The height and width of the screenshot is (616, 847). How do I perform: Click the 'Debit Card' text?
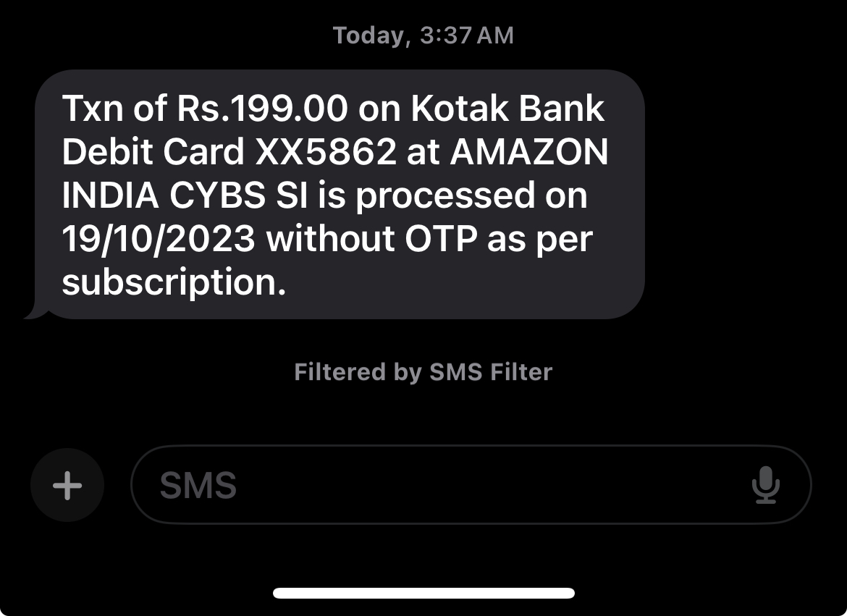pyautogui.click(x=153, y=153)
